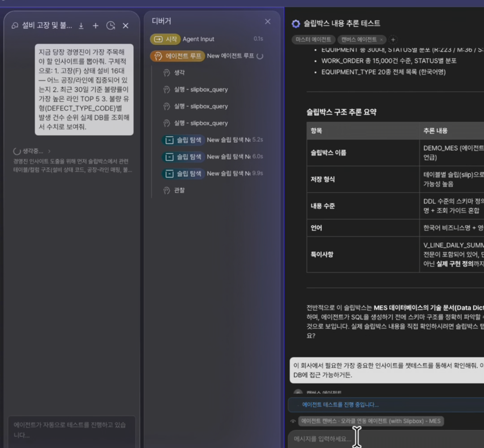Toggle the eye icon beside agent canvas chip
This screenshot has height=448, width=484.
tap(293, 422)
